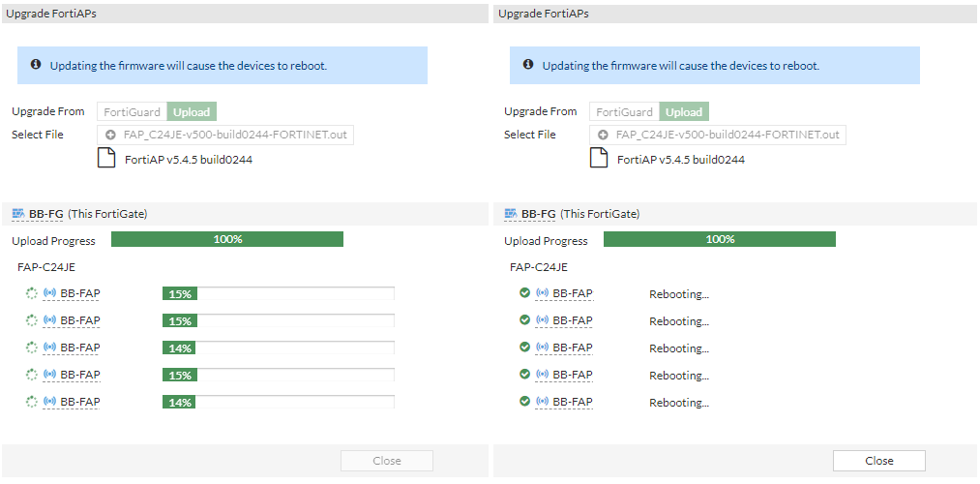The width and height of the screenshot is (980, 484).
Task: Click the loading spinner beside the first BB-FAP at 15%
Action: pos(32,293)
